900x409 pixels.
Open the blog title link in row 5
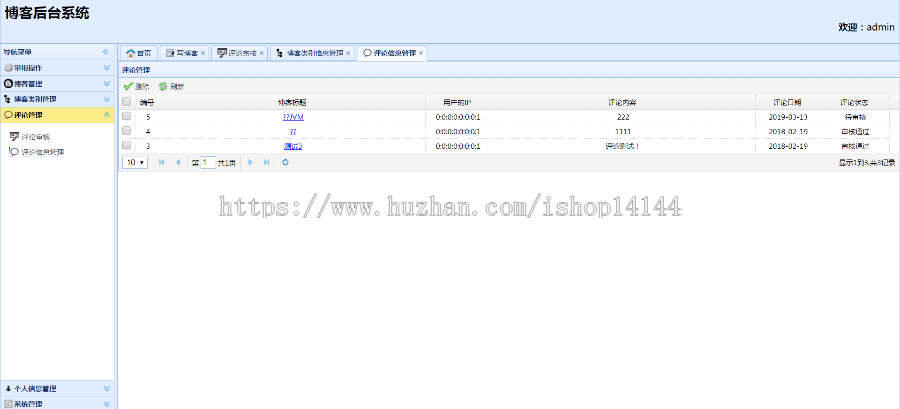click(x=293, y=117)
